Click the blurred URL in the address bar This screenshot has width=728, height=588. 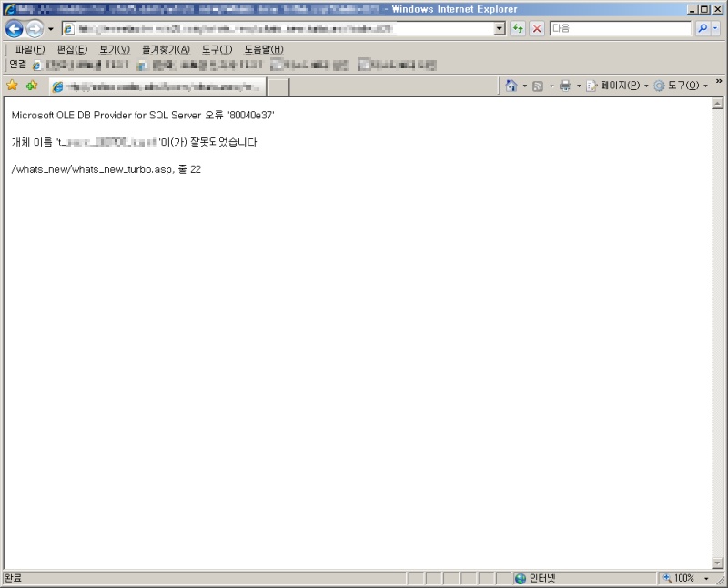235,29
